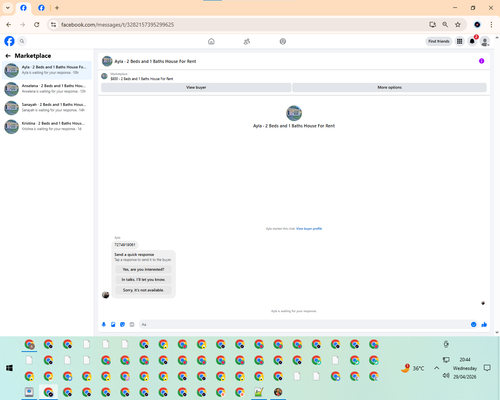Switch to the second Facebook tab
The image size is (500, 400).
[x=41, y=8]
